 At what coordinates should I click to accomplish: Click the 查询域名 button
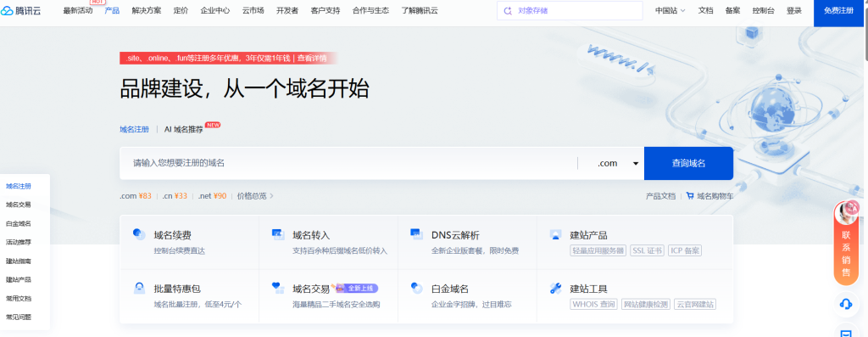click(688, 164)
